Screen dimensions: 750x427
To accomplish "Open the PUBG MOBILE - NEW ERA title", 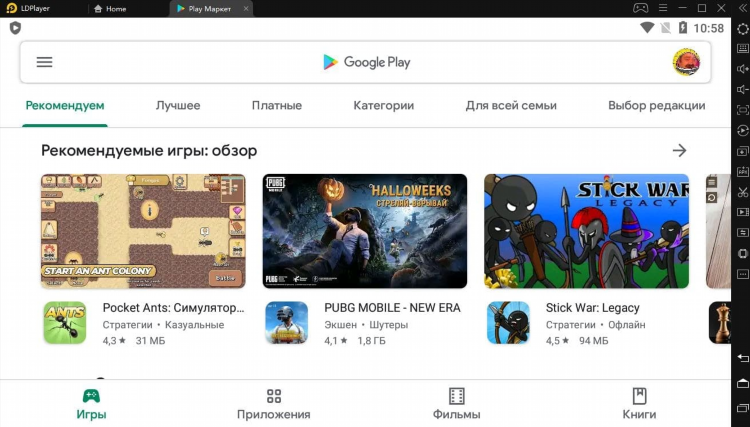I will pyautogui.click(x=392, y=308).
